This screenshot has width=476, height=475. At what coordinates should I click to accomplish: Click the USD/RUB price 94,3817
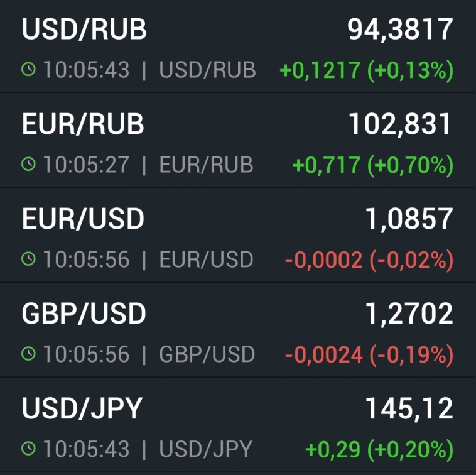pos(400,30)
